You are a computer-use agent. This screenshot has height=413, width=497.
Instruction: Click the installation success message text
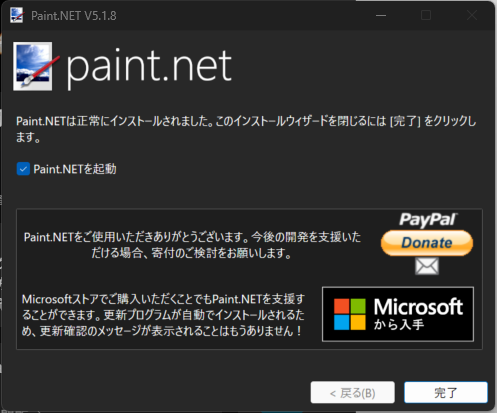point(246,129)
